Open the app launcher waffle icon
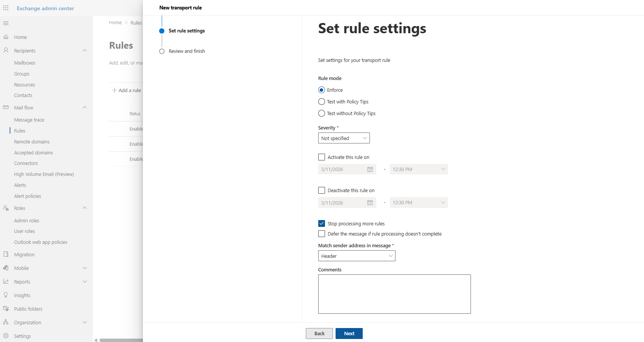 point(6,8)
